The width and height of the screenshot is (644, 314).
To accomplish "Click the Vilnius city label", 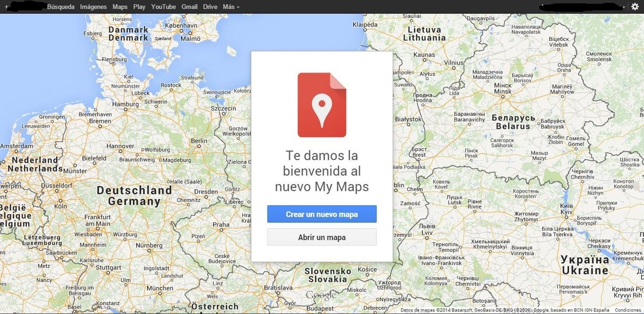I will (x=454, y=63).
